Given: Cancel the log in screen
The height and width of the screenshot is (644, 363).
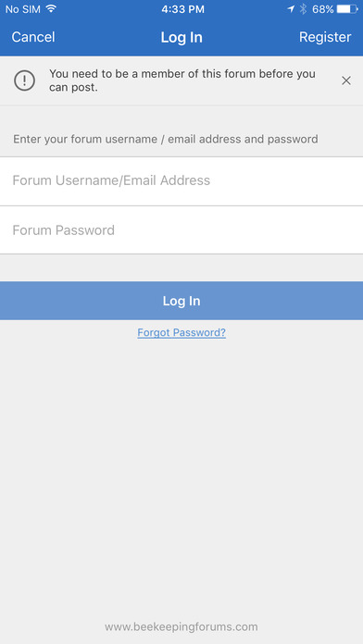Looking at the screenshot, I should (33, 37).
